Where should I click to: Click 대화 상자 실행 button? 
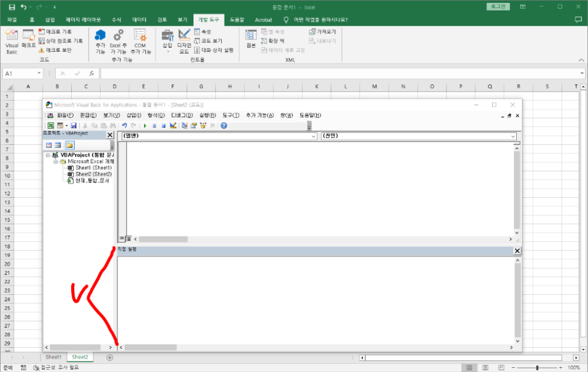(x=214, y=50)
